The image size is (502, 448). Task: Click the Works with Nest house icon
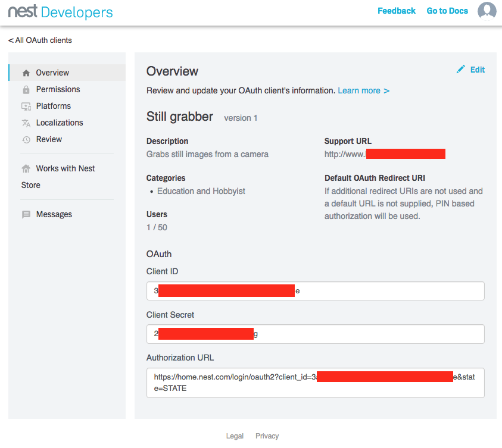click(x=26, y=168)
